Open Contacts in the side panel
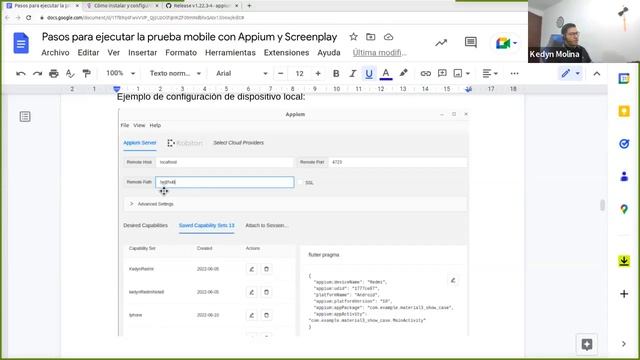640x360 pixels. [624, 176]
